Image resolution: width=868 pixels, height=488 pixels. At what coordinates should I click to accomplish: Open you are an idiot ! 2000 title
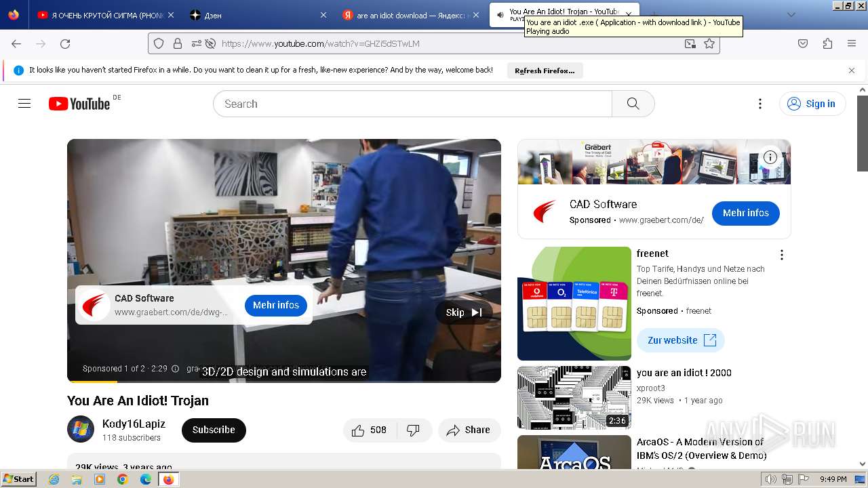tap(684, 373)
